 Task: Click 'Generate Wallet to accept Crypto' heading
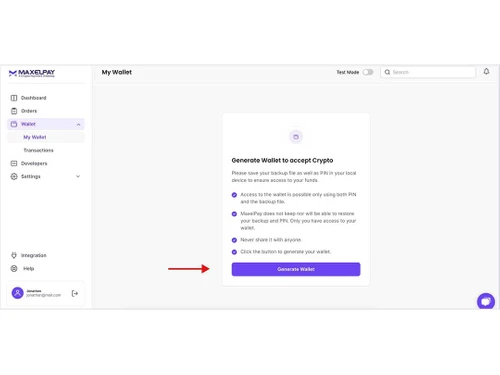tap(282, 160)
